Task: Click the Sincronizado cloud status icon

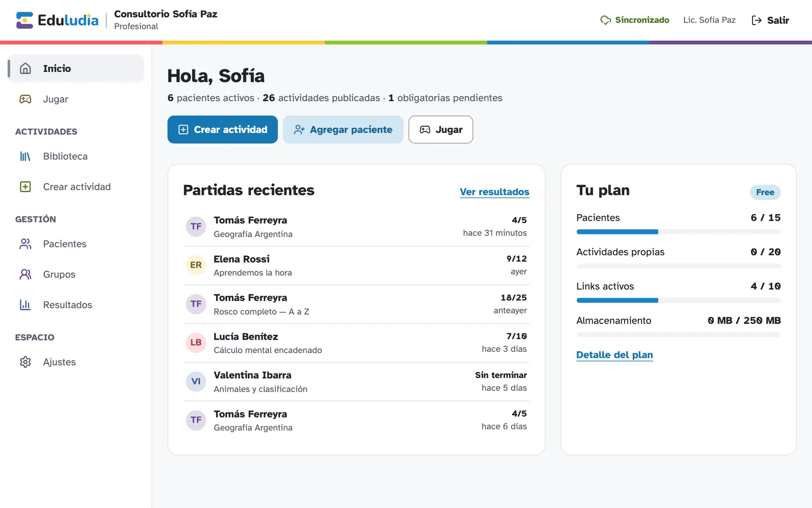Action: 606,20
